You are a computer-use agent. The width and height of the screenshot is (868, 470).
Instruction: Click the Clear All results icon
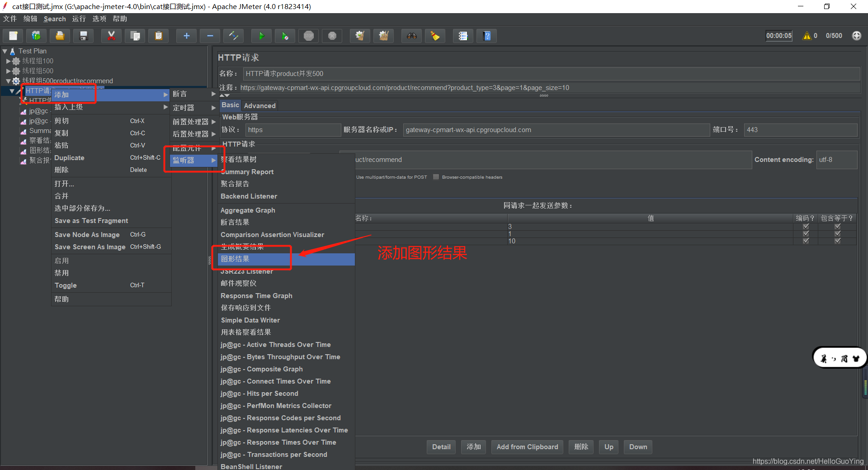click(x=384, y=36)
